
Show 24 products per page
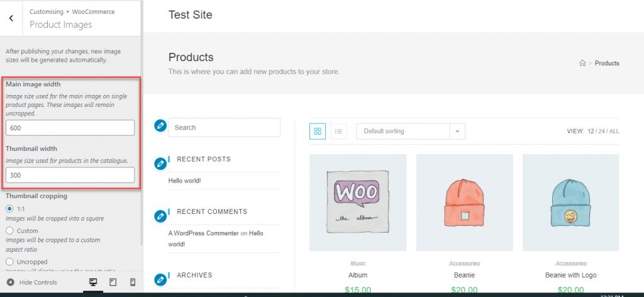602,131
